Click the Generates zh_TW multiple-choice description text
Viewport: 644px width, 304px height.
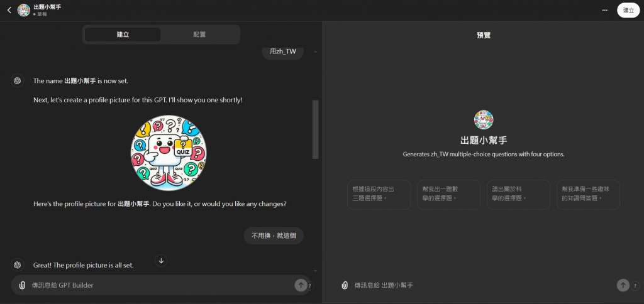click(484, 155)
